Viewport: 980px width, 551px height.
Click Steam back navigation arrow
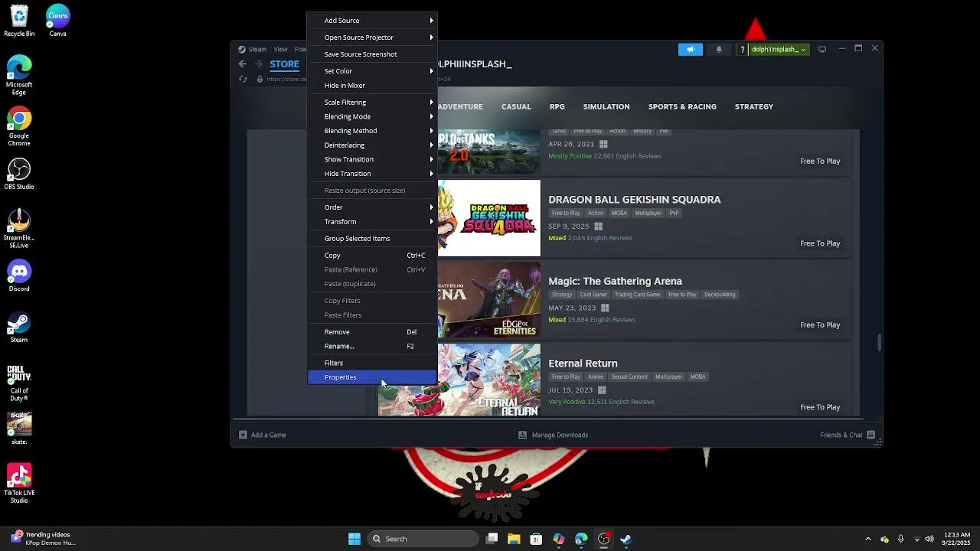[x=243, y=64]
